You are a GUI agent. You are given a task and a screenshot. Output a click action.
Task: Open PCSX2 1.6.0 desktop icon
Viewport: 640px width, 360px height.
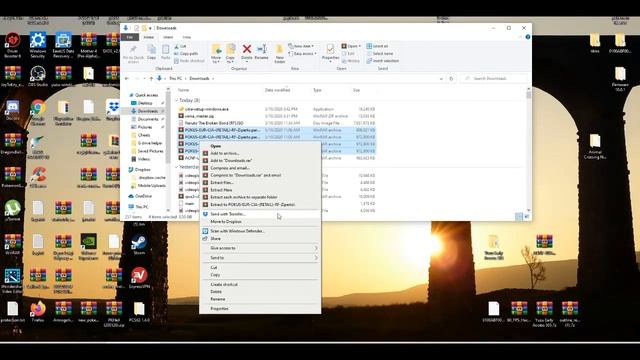coord(139,312)
